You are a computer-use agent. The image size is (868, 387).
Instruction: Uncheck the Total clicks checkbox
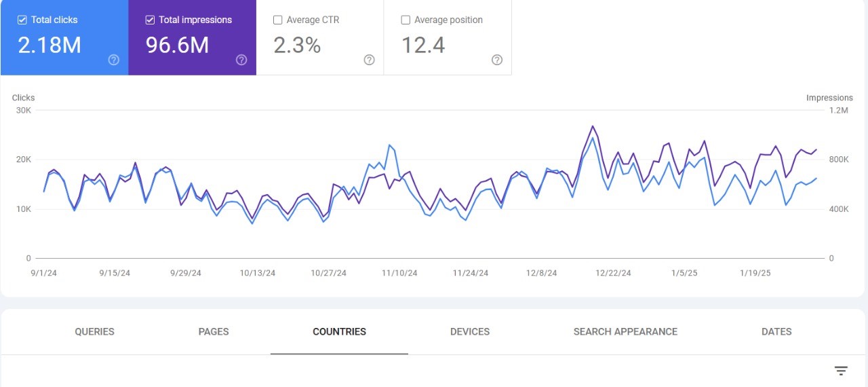(22, 20)
